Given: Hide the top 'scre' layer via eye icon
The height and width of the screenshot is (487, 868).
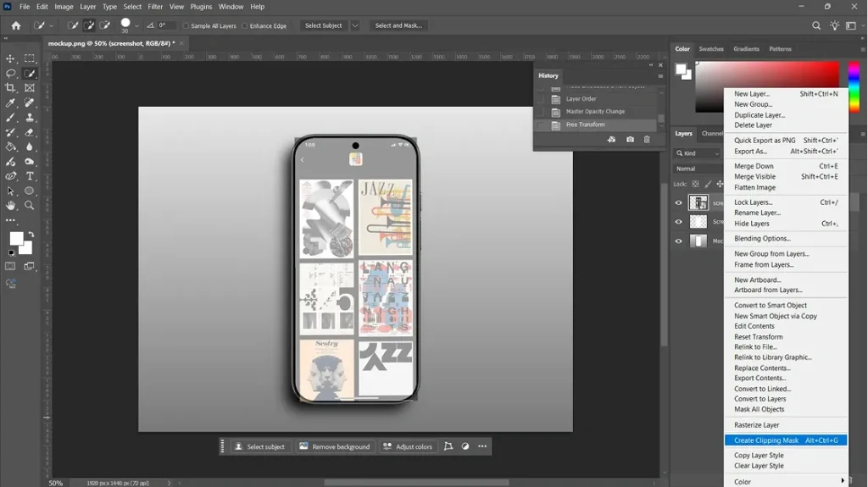Looking at the screenshot, I should (679, 203).
